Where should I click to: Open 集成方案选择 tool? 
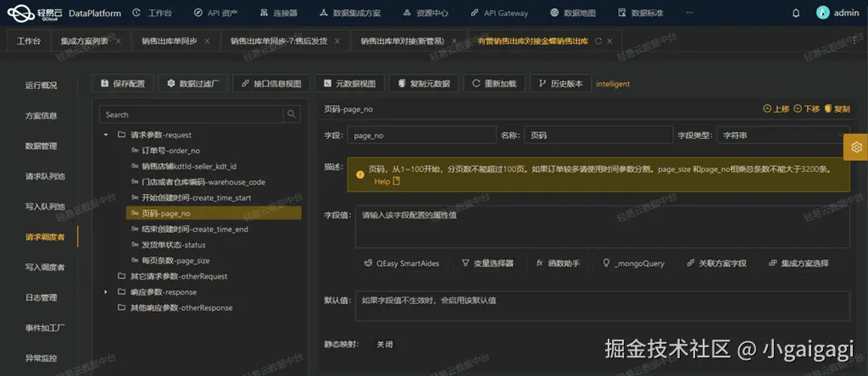[x=798, y=263]
